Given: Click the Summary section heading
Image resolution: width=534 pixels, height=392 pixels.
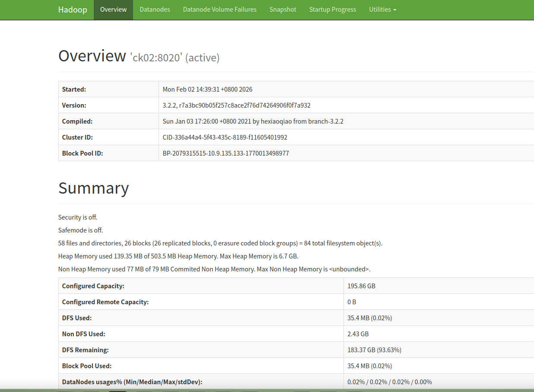Looking at the screenshot, I should click(x=93, y=188).
